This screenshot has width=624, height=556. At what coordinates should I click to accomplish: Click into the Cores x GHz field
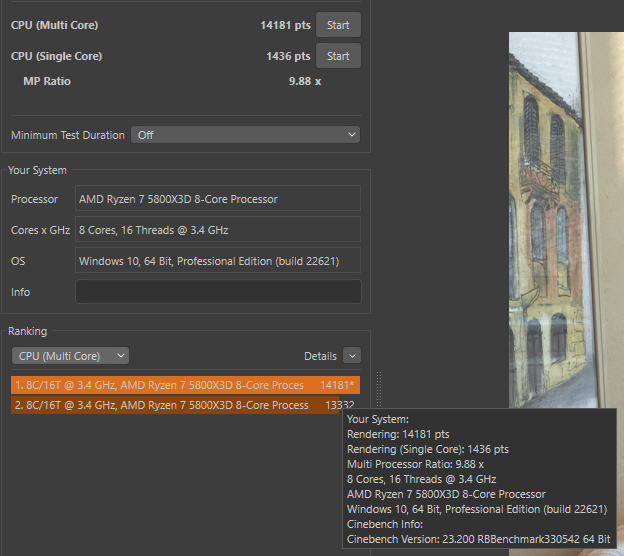click(x=218, y=229)
